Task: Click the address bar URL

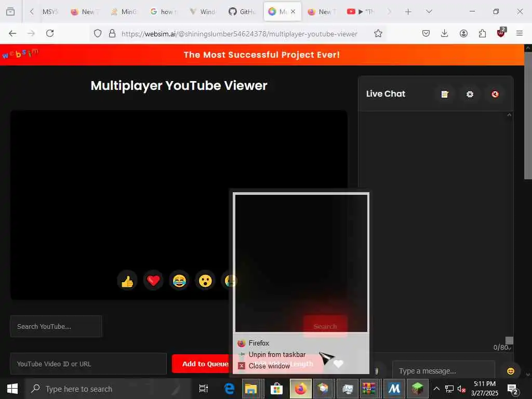Action: pyautogui.click(x=239, y=34)
